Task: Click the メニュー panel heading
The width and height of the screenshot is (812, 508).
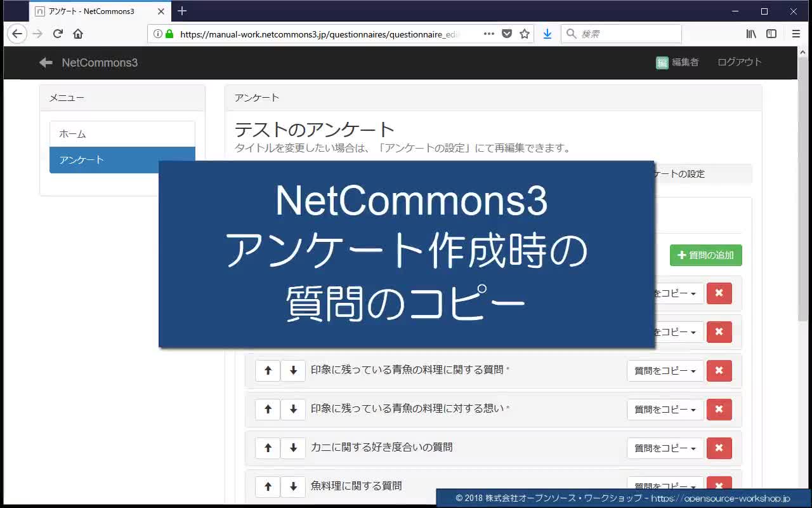Action: [x=122, y=98]
